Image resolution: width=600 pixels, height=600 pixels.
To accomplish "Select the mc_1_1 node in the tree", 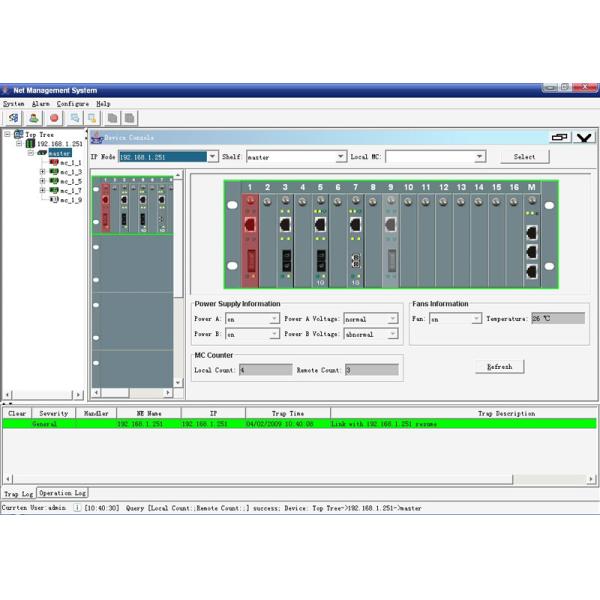I will click(x=71, y=162).
